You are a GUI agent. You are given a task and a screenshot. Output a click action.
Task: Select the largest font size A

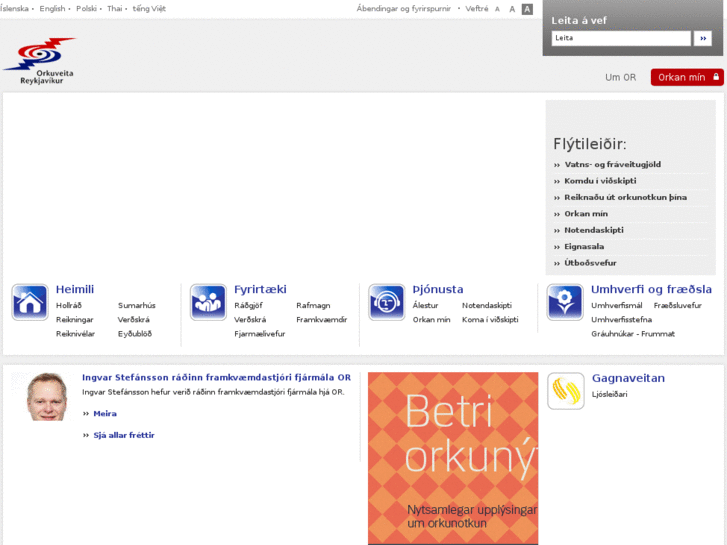[527, 9]
